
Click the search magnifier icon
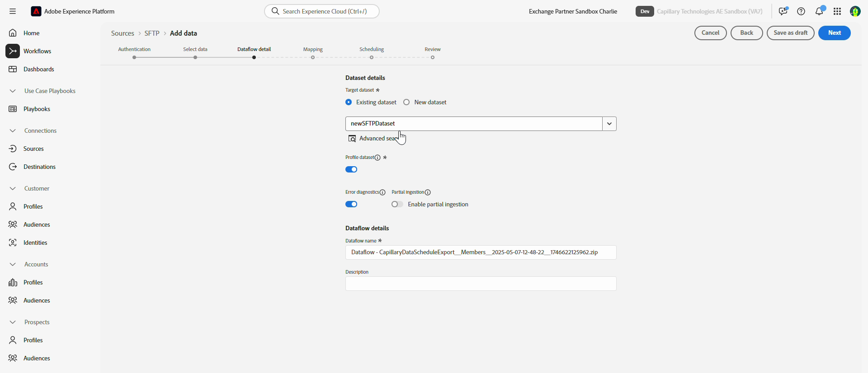tap(275, 11)
